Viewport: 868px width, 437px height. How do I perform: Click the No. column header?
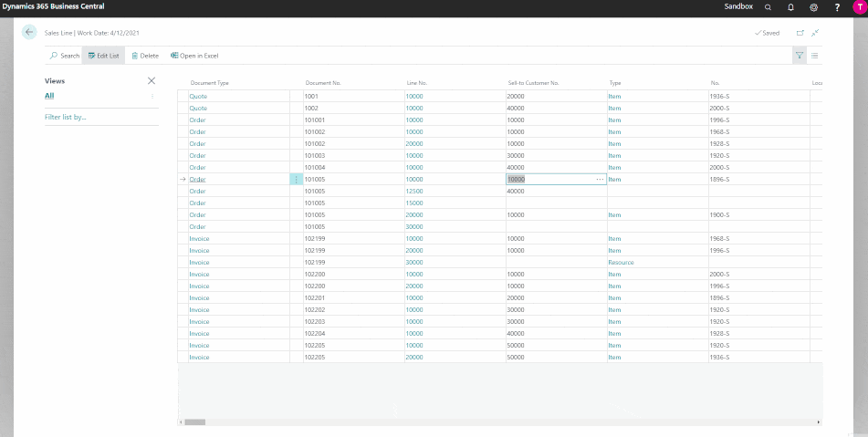click(x=716, y=83)
